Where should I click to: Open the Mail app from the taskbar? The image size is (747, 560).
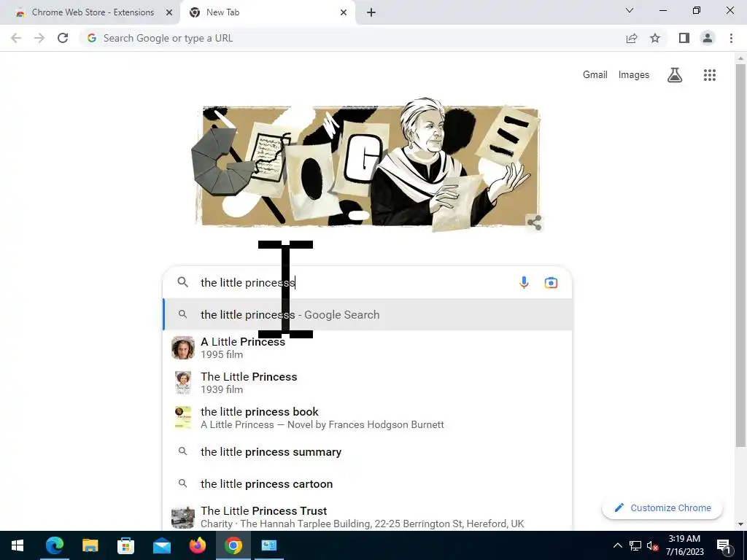[x=161, y=545]
